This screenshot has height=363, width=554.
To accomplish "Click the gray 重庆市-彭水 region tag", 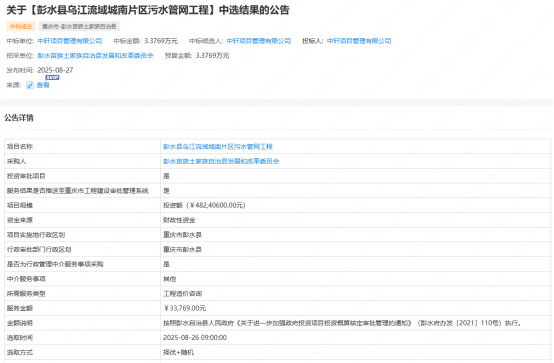I will click(x=79, y=27).
